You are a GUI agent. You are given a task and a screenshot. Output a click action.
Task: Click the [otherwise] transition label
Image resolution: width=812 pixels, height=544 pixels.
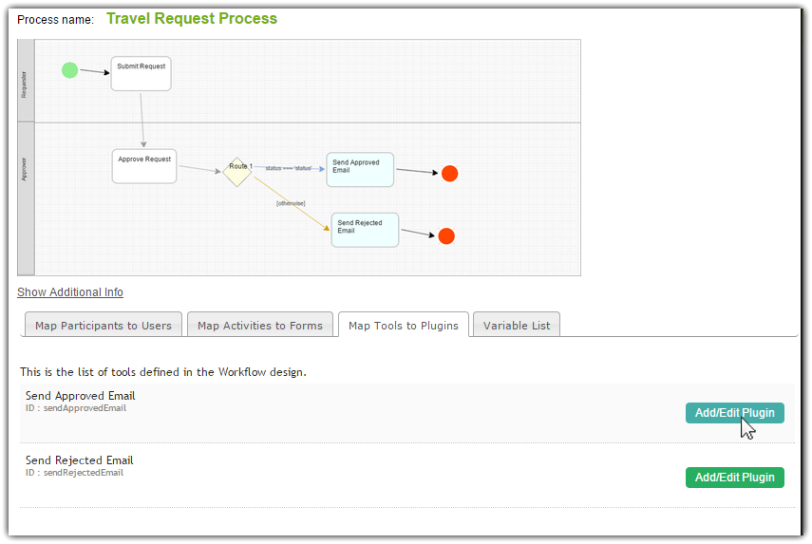[x=291, y=204]
